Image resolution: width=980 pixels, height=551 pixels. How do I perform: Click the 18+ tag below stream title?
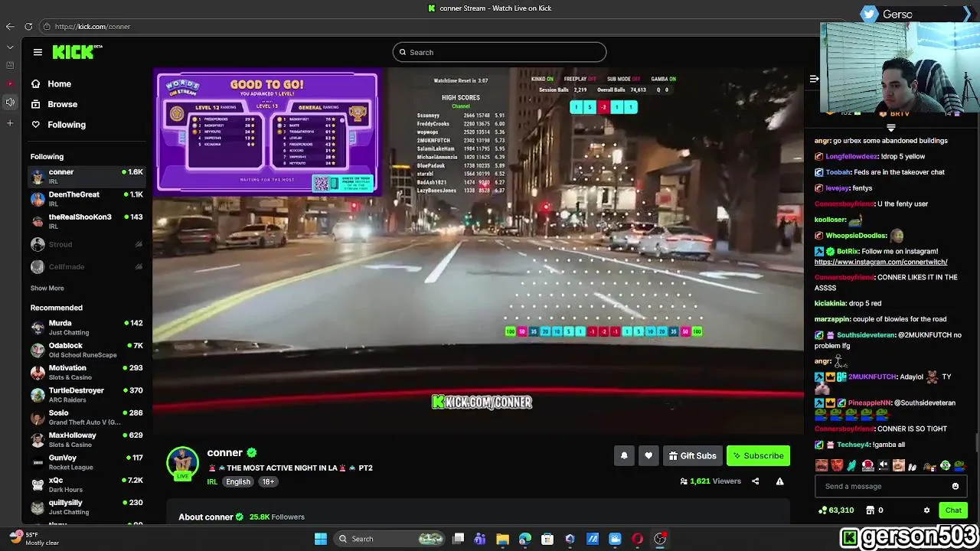pos(268,482)
